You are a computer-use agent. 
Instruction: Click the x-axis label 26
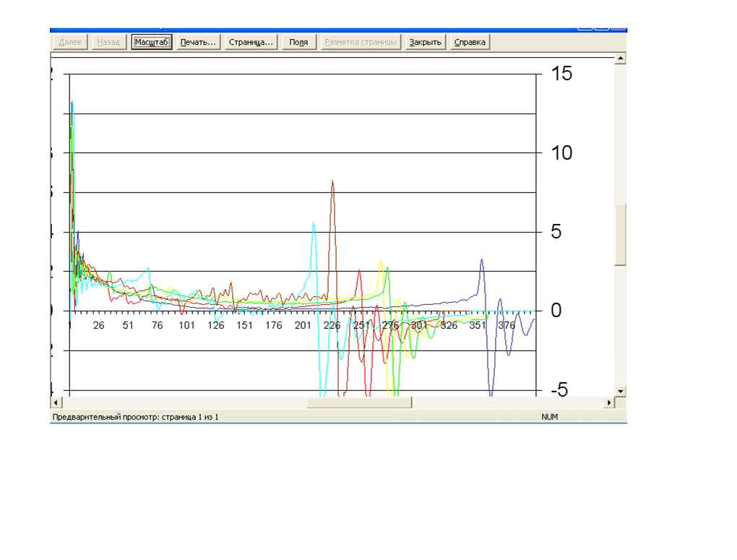click(x=99, y=325)
